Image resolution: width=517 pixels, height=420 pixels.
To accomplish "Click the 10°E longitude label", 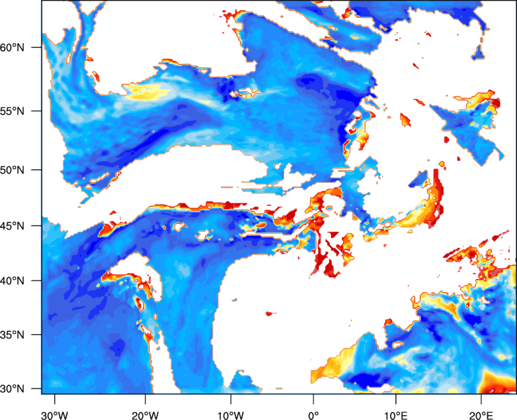I will point(396,415).
